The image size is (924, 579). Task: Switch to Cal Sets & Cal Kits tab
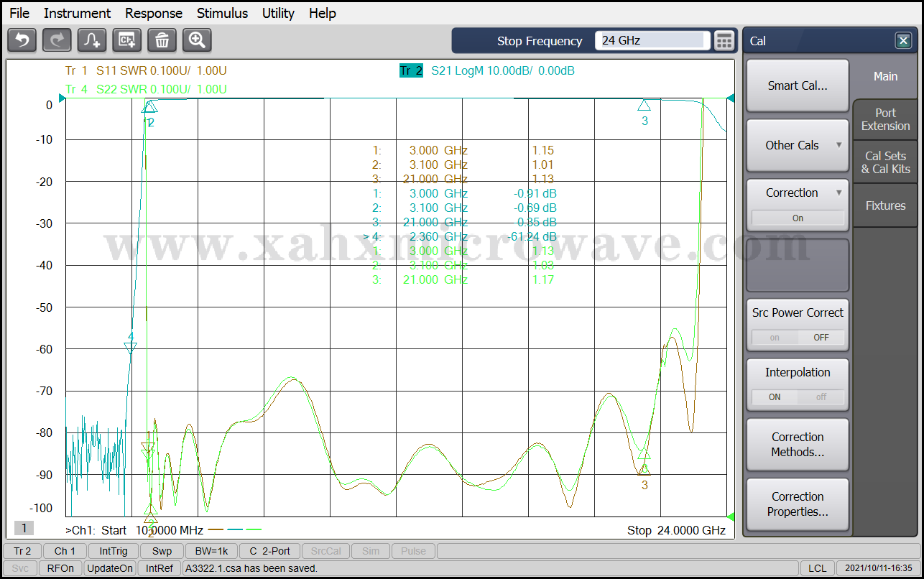[885, 162]
